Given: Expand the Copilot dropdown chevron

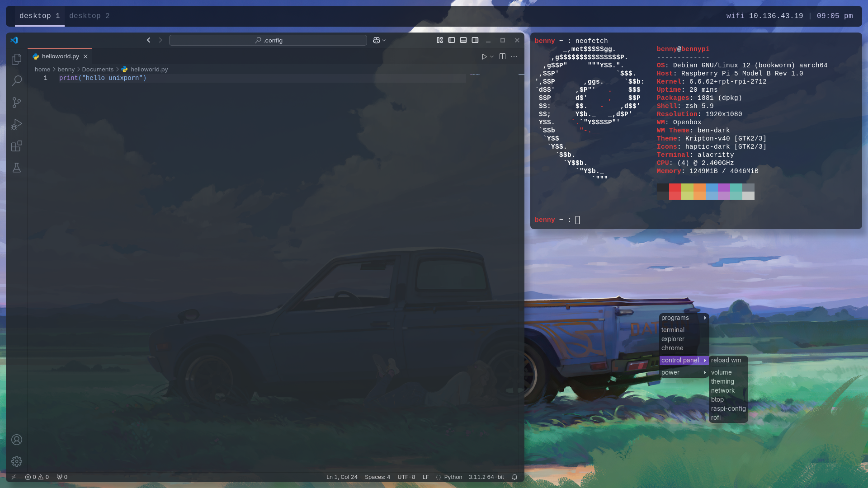Looking at the screenshot, I should pos(384,40).
